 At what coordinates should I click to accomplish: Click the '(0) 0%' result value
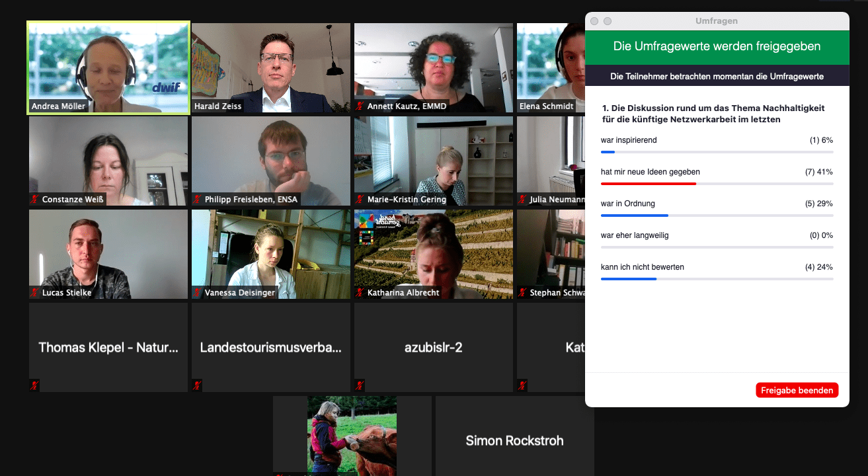point(821,235)
